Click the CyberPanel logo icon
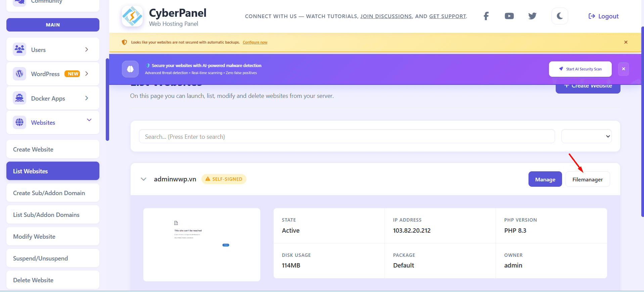644x292 pixels. [132, 16]
